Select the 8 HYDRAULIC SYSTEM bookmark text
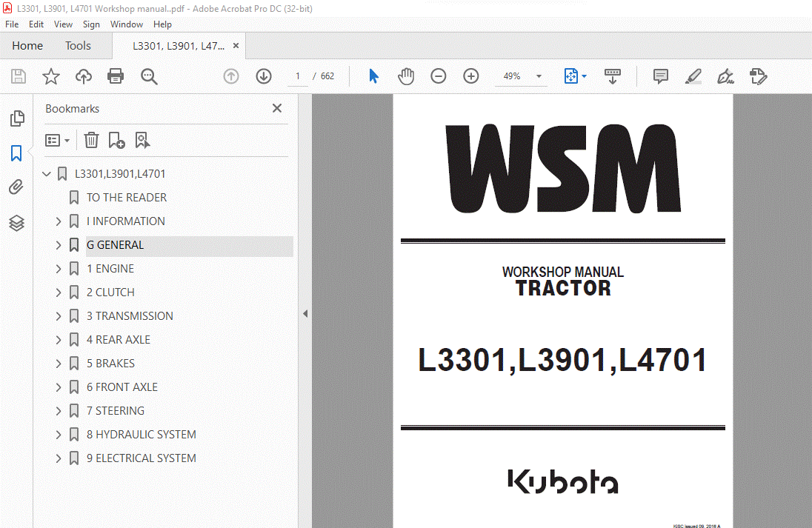Screen dimensions: 812x528 142,435
